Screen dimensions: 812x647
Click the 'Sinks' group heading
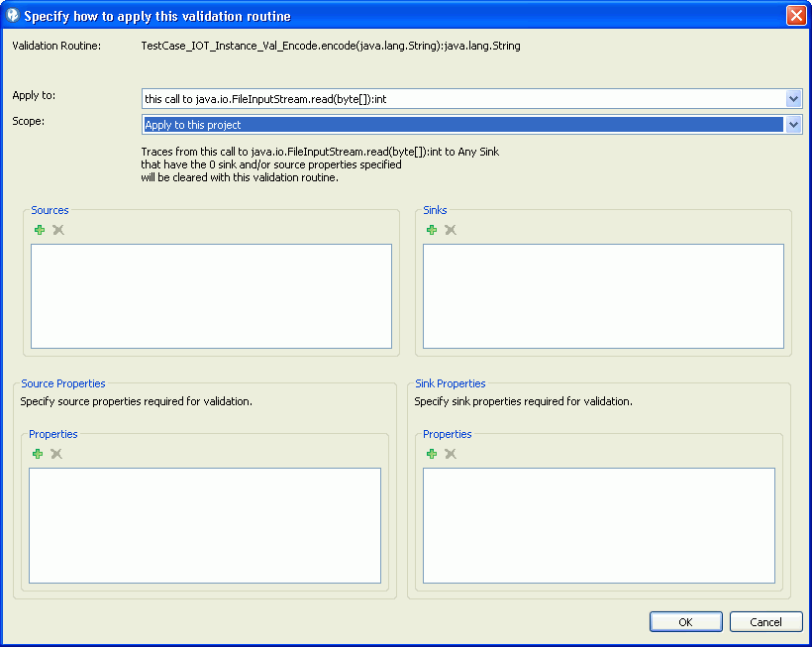pos(435,210)
